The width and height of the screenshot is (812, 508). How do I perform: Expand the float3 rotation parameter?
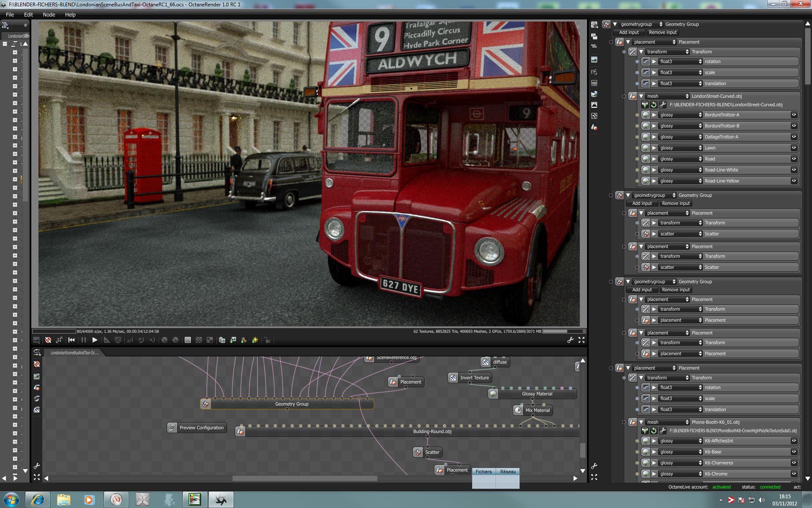654,61
